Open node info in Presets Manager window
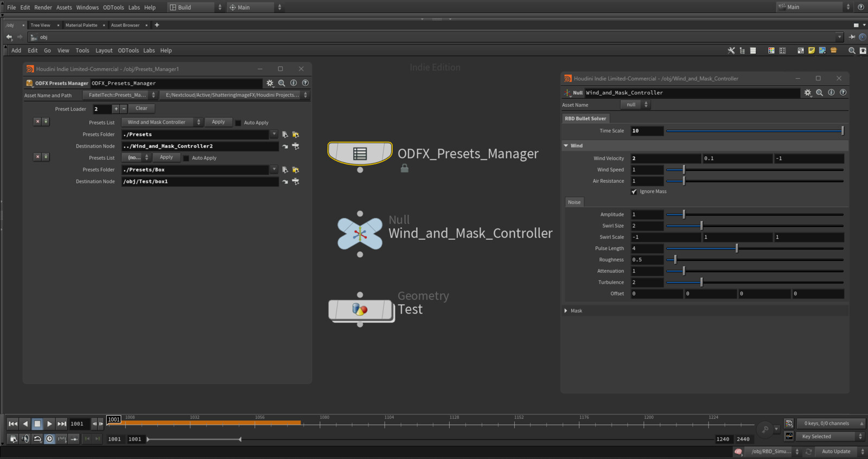This screenshot has height=459, width=868. click(293, 83)
